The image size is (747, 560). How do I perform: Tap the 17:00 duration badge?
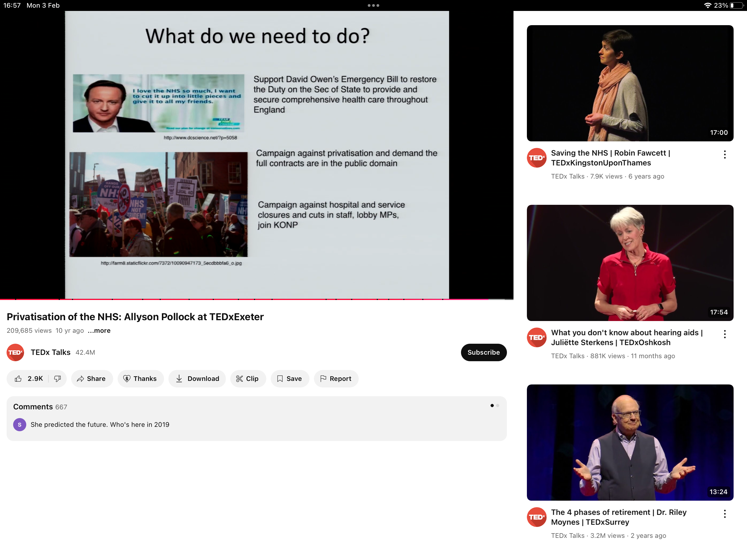(x=719, y=133)
